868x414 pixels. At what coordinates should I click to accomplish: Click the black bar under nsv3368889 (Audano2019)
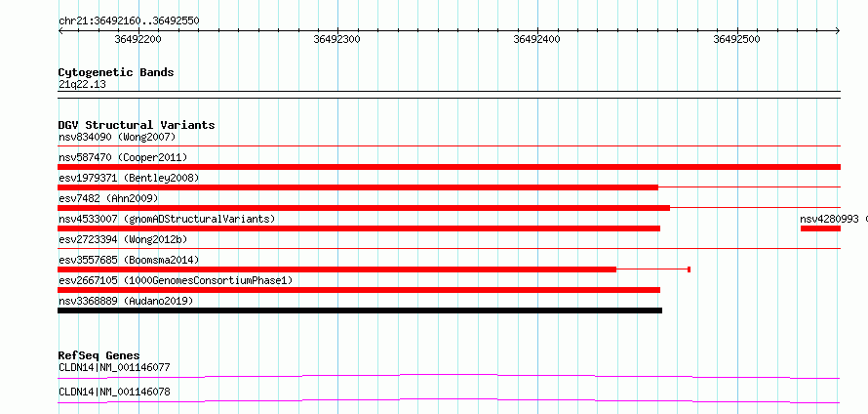tap(360, 310)
